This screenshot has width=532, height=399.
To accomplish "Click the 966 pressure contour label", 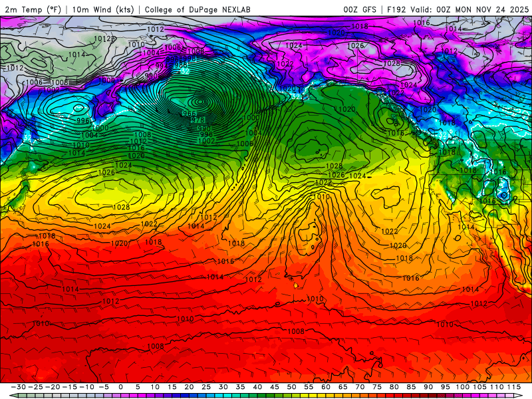I will (190, 114).
